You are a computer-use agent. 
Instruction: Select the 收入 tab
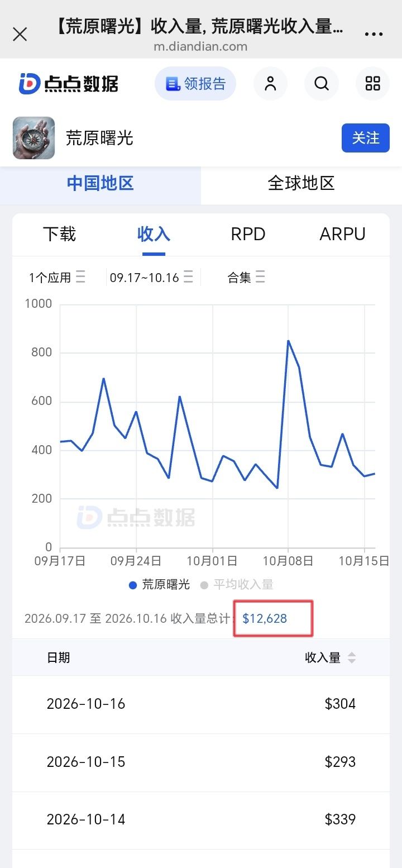[x=154, y=234]
